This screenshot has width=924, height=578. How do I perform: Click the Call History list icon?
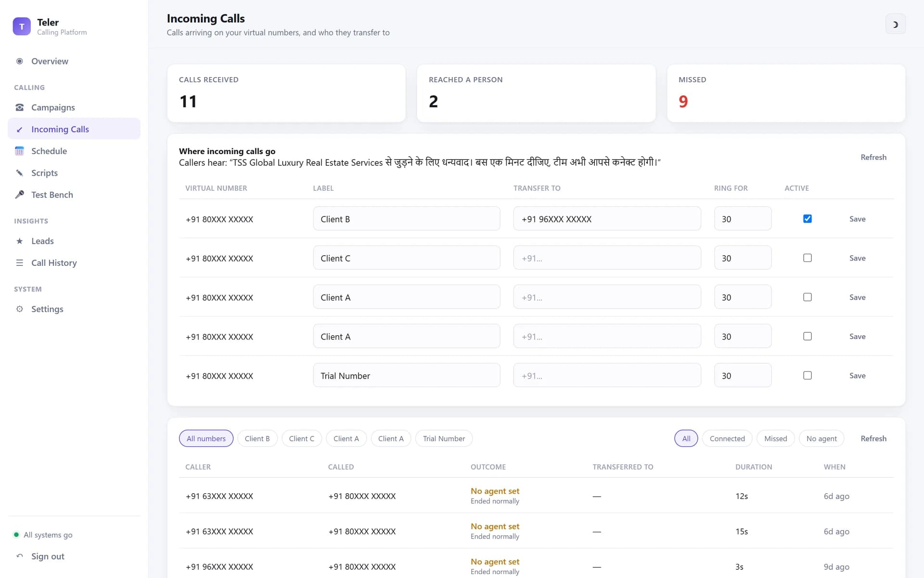[20, 263]
